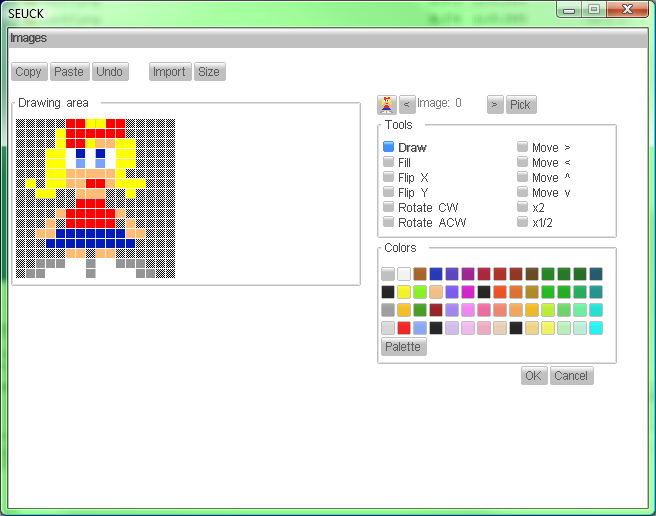The width and height of the screenshot is (656, 516).
Task: Pick the orange-yellow swatch in third row
Action: [x=404, y=310]
